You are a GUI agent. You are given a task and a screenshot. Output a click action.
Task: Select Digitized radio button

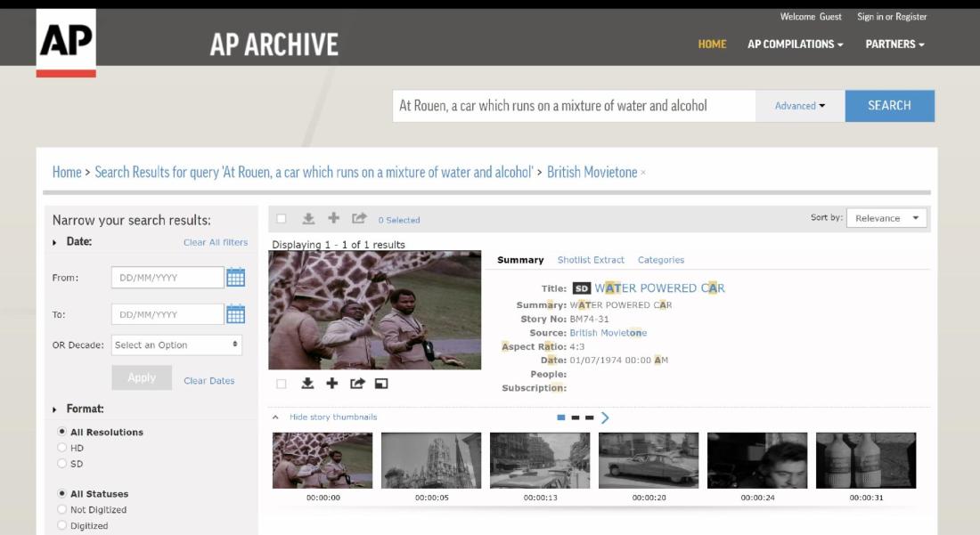(x=61, y=525)
